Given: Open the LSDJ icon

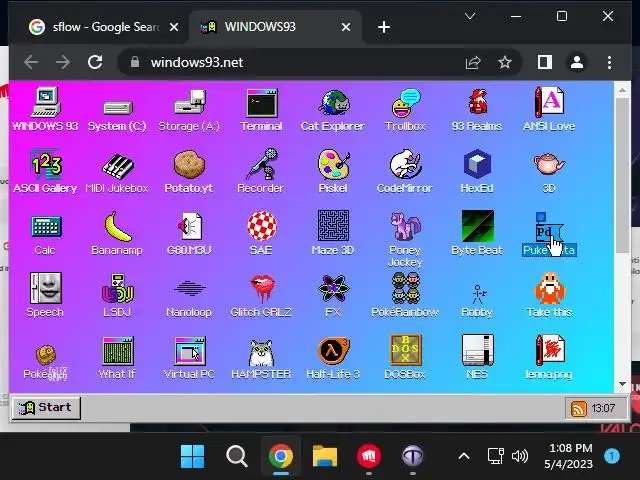Looking at the screenshot, I should click(117, 289).
